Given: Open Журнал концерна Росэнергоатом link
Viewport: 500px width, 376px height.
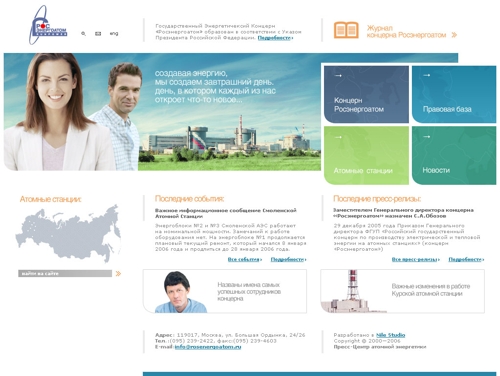Looking at the screenshot, I should pyautogui.click(x=406, y=32).
